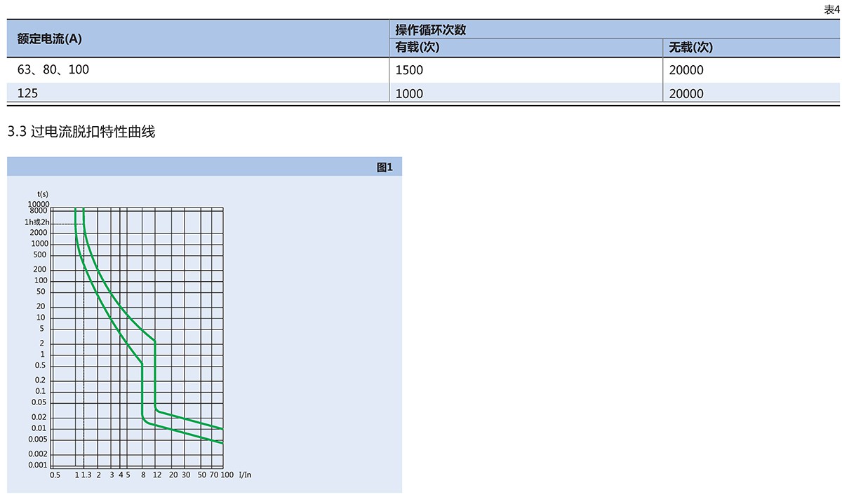This screenshot has height=504, width=842.
Task: Click the 1.3 tick on the horizontal axis
Action: click(86, 475)
